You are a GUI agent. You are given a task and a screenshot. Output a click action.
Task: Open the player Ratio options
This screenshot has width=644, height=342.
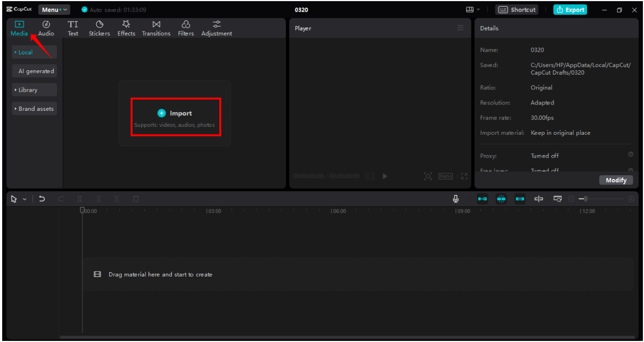click(x=445, y=176)
